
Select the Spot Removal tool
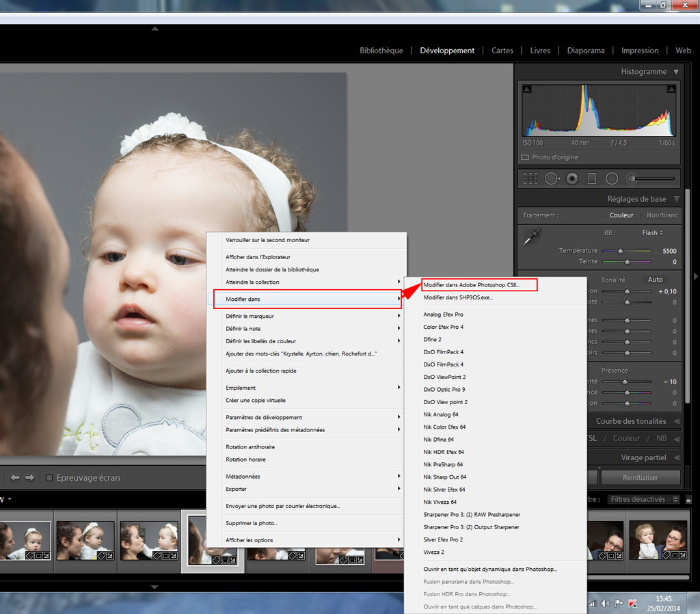pyautogui.click(x=552, y=178)
